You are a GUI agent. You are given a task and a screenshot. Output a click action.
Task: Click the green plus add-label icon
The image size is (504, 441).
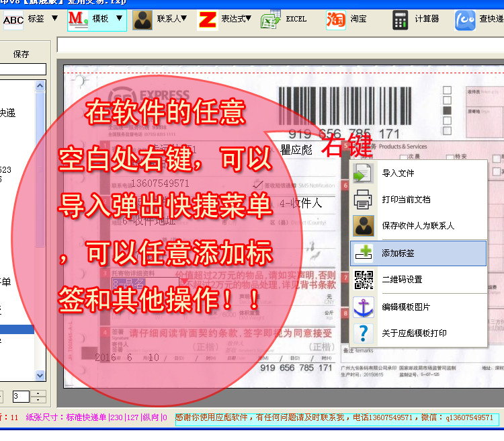[364, 253]
